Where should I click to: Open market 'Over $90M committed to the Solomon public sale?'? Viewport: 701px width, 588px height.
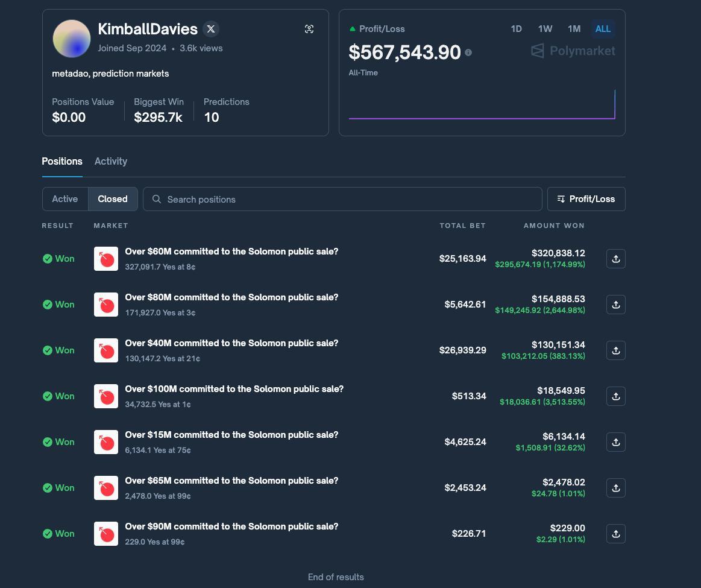pos(231,526)
